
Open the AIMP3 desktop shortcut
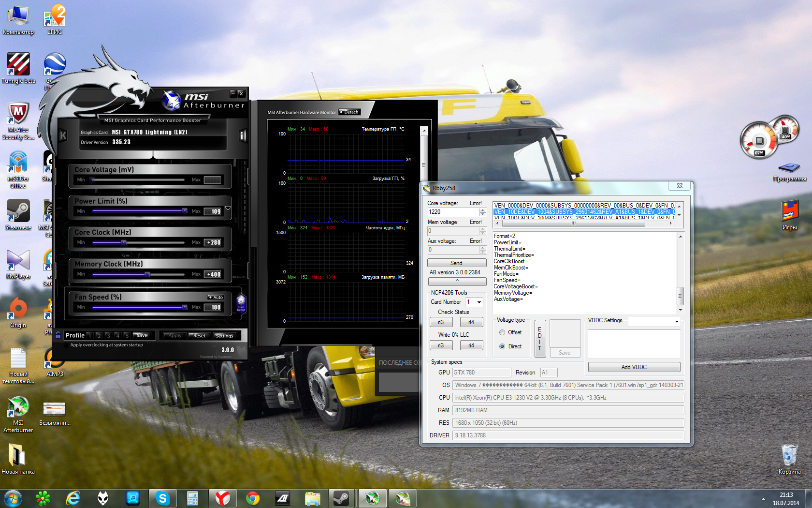55,362
